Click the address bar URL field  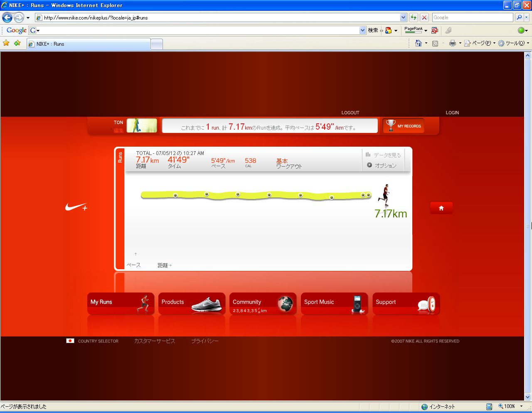point(217,17)
